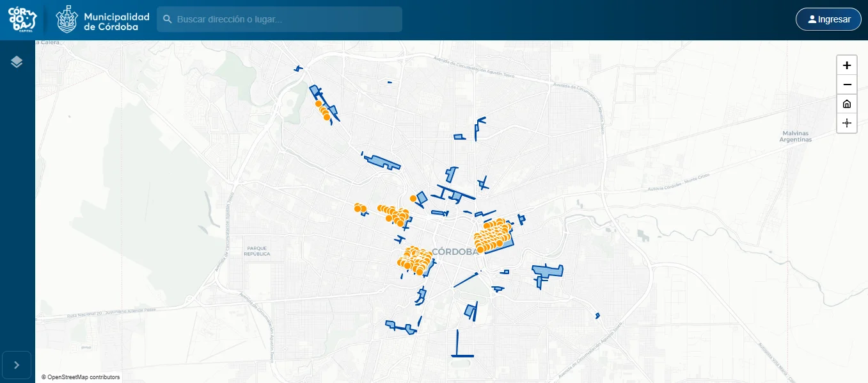This screenshot has width=868, height=383.
Task: Click the Córdoba Capital logo
Action: (x=22, y=19)
